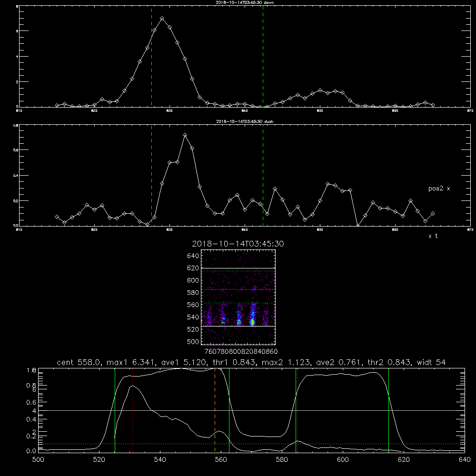The width and height of the screenshot is (476, 476).
Task: Click the bottom plot x-axis label 540
Action: (x=160, y=460)
